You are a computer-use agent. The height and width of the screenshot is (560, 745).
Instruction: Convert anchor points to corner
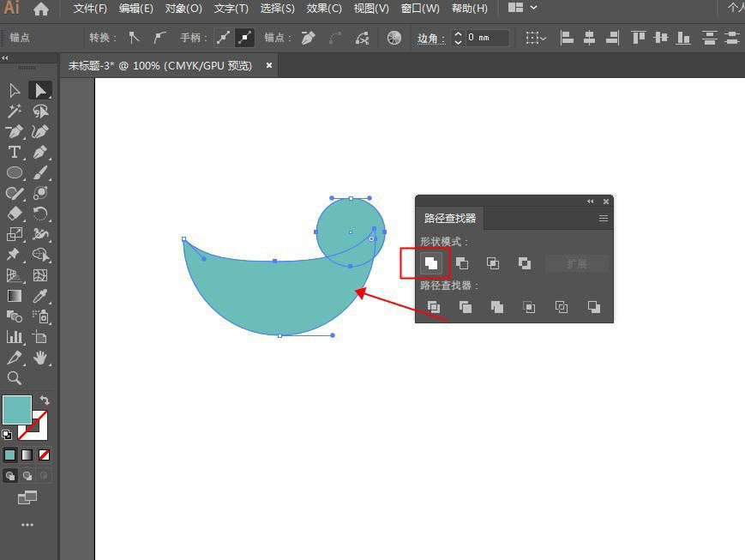click(134, 38)
